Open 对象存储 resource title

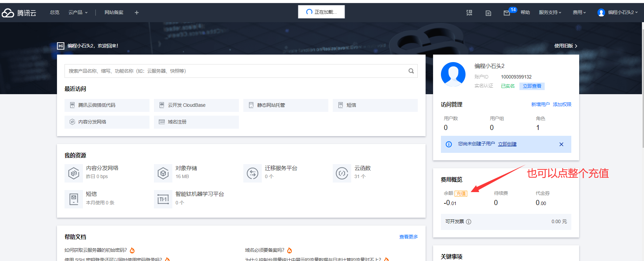pyautogui.click(x=186, y=168)
